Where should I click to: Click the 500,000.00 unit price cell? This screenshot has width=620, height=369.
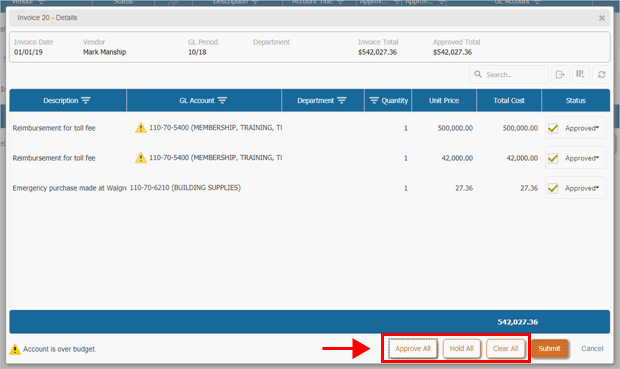point(455,128)
